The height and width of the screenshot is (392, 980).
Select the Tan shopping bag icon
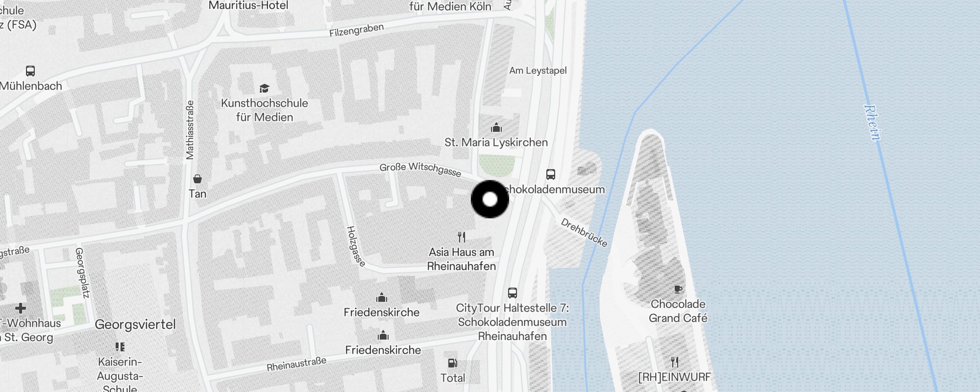197,179
